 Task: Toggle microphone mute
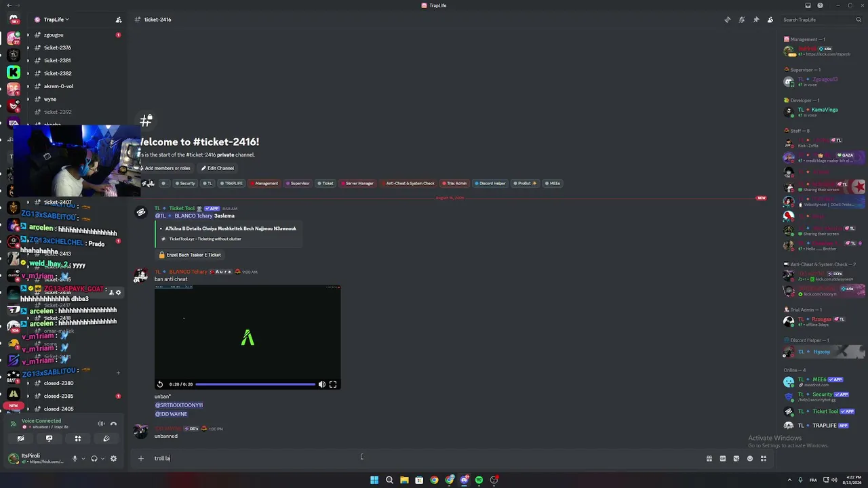click(75, 459)
